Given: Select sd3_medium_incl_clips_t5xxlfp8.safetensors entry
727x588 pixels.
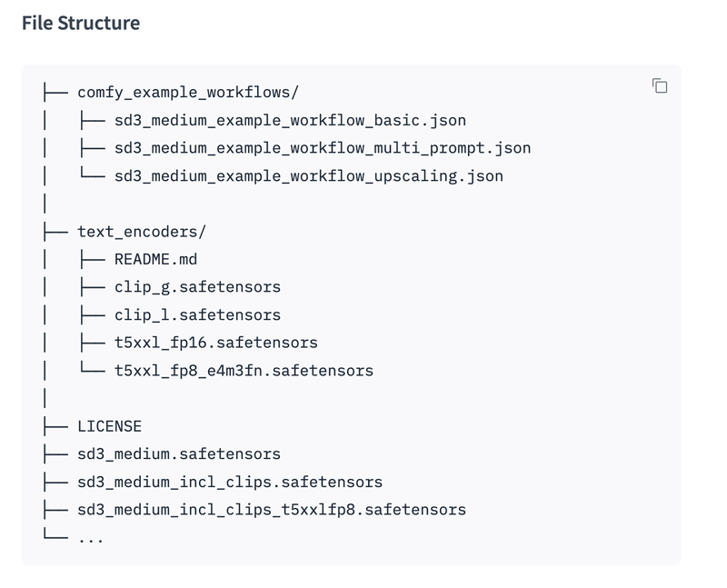Looking at the screenshot, I should pyautogui.click(x=272, y=509).
